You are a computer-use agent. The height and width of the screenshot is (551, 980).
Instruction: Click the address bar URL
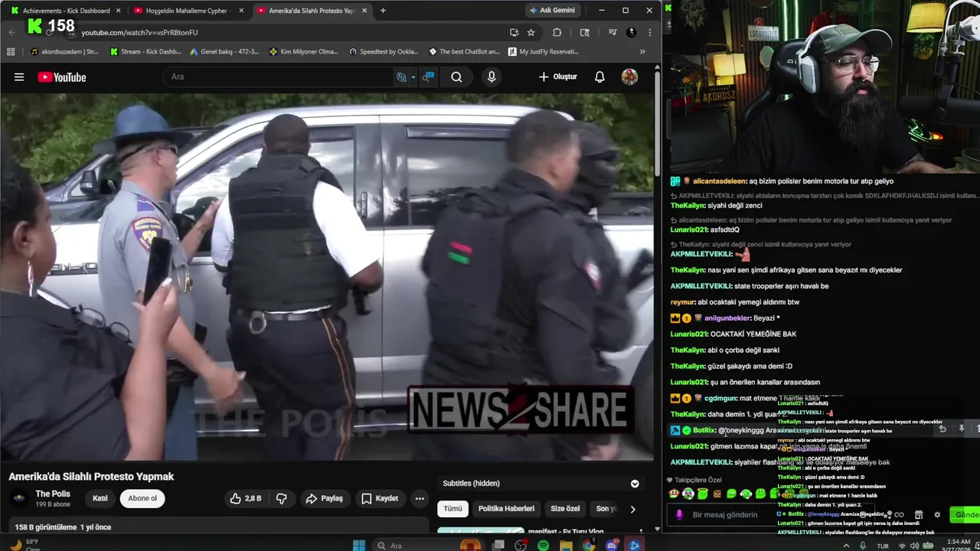[x=139, y=32]
